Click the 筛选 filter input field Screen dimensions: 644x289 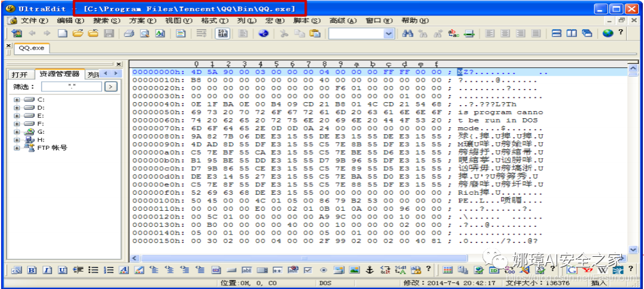coord(72,87)
